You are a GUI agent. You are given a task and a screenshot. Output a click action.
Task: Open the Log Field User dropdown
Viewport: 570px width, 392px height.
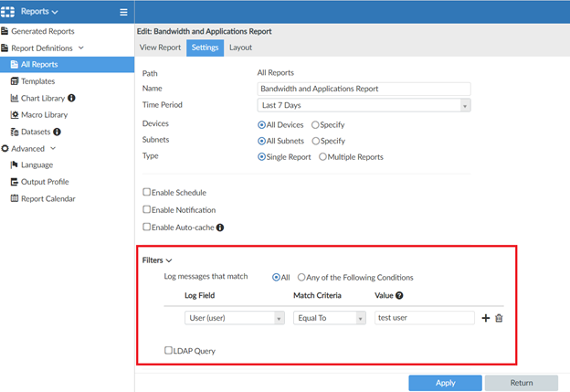click(x=234, y=318)
